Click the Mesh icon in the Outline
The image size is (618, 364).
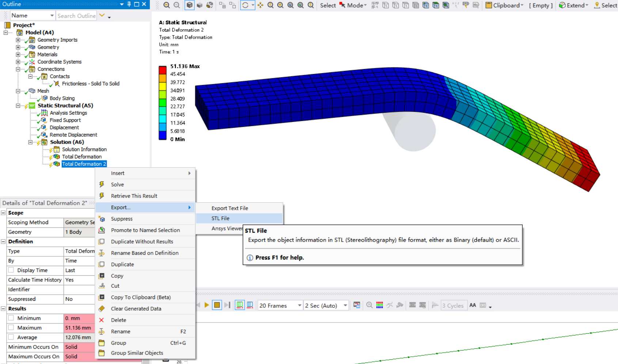coord(32,91)
